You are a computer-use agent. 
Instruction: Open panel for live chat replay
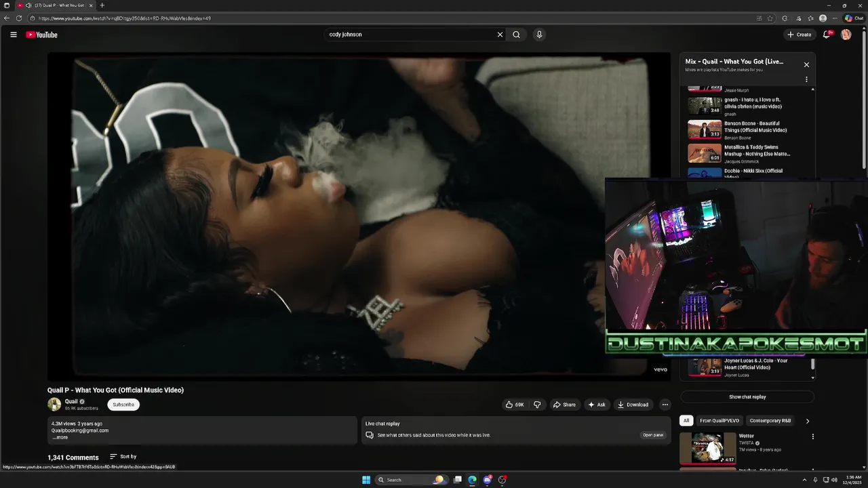(x=653, y=435)
